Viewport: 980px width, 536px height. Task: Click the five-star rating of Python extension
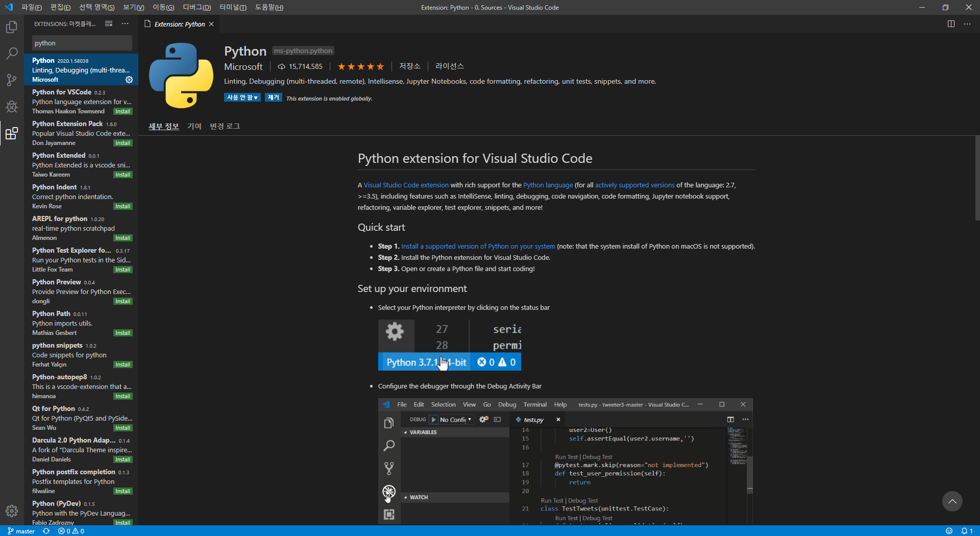click(361, 66)
